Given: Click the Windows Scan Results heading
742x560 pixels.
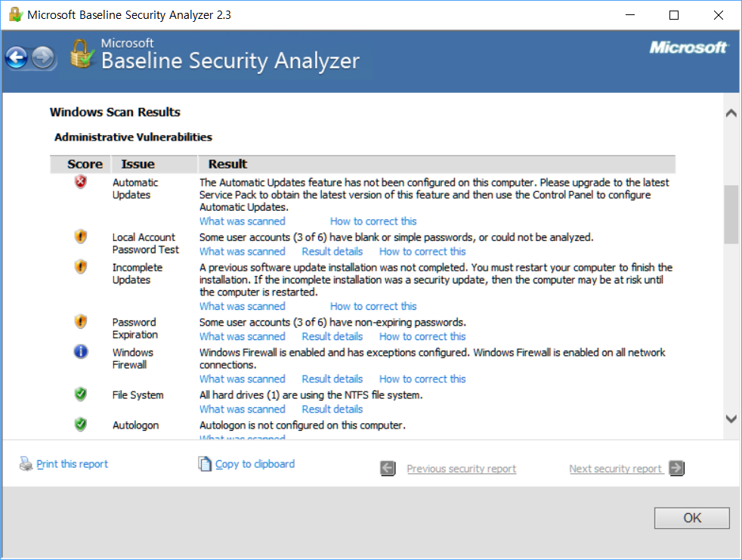Looking at the screenshot, I should [x=115, y=112].
